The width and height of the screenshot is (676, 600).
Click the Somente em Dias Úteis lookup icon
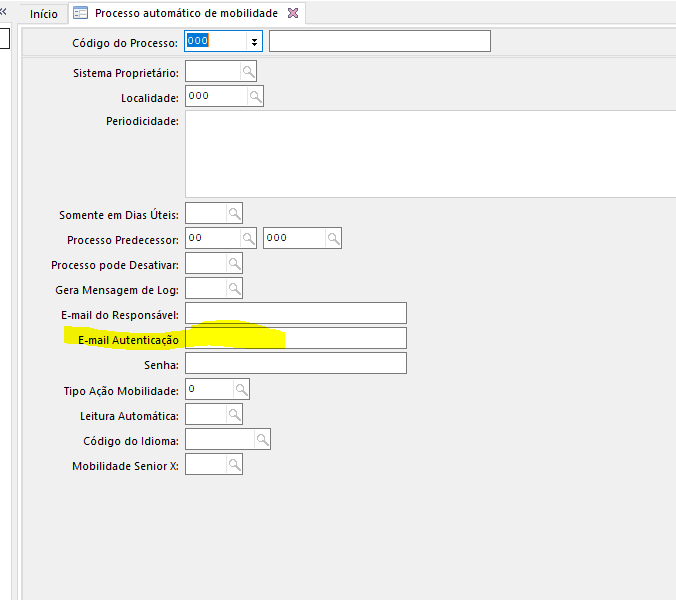[x=234, y=213]
